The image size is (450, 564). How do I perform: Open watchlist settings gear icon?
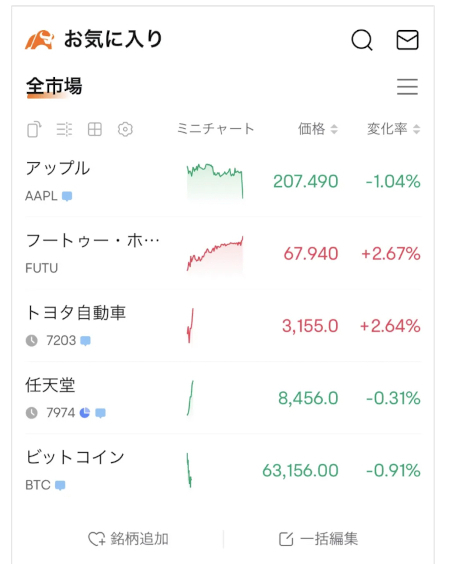click(125, 129)
